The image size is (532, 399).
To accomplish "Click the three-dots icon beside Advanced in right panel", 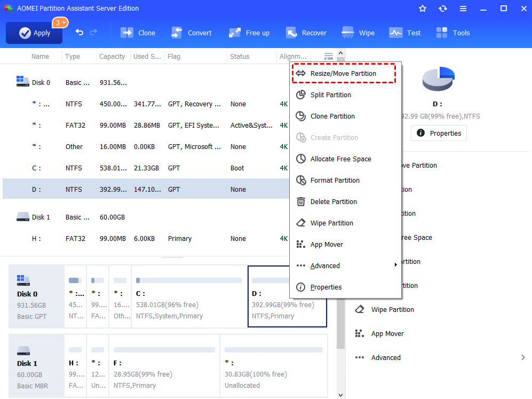I will click(359, 357).
